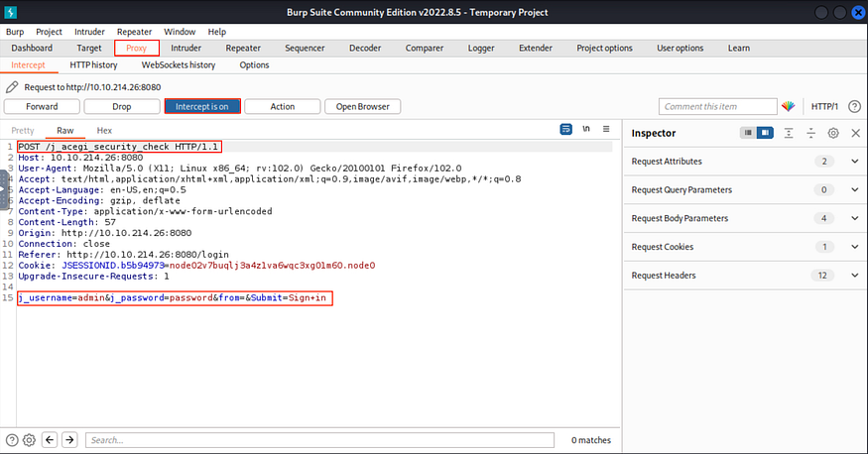
Task: Click the pencil edit icon beside Request to
Action: point(12,87)
